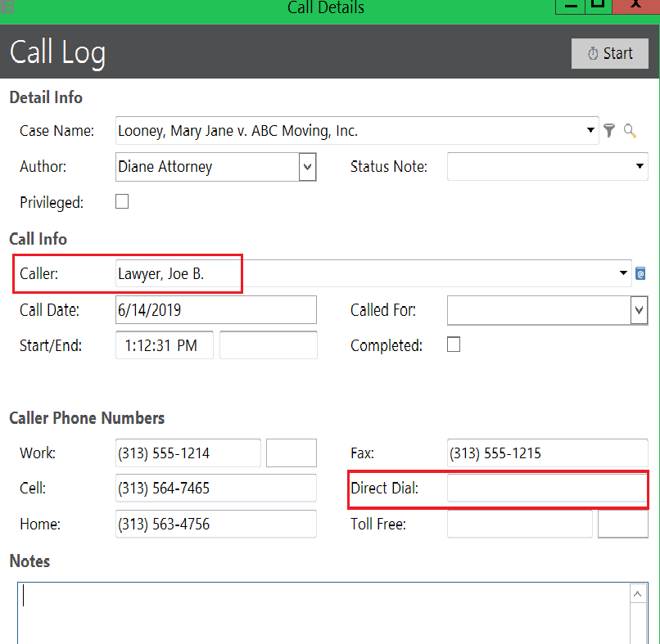This screenshot has width=660, height=644.
Task: Click the Notes scrollbar up arrow
Action: coord(638,594)
